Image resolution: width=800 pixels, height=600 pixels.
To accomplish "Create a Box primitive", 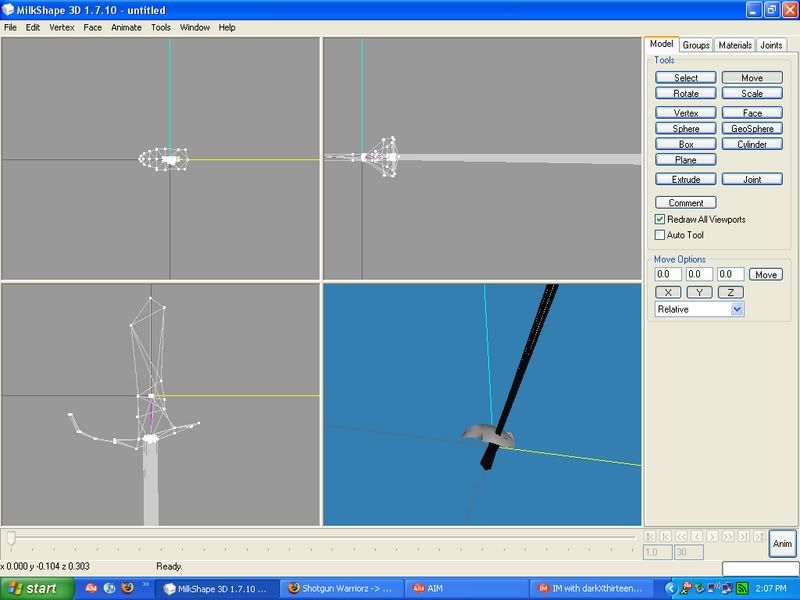I will click(x=686, y=144).
